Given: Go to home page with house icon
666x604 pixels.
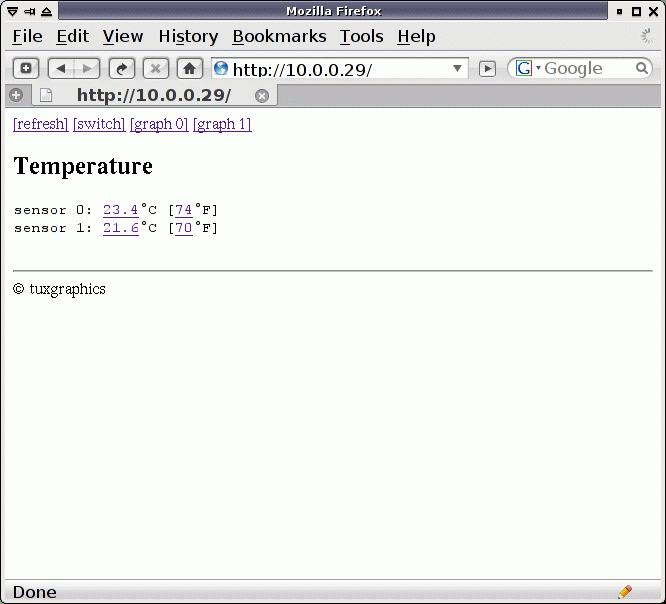Looking at the screenshot, I should [189, 68].
